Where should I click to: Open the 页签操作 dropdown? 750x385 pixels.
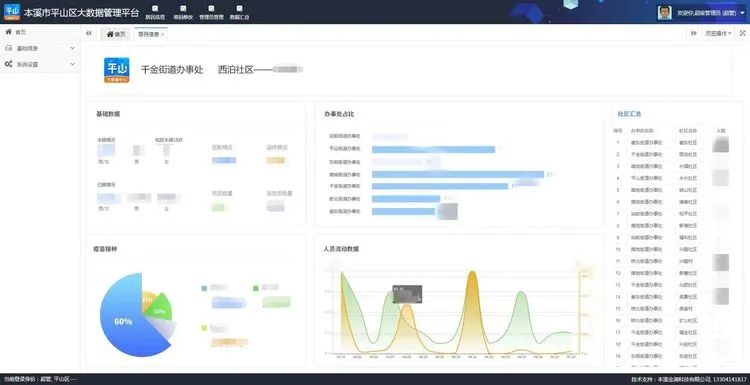(718, 33)
